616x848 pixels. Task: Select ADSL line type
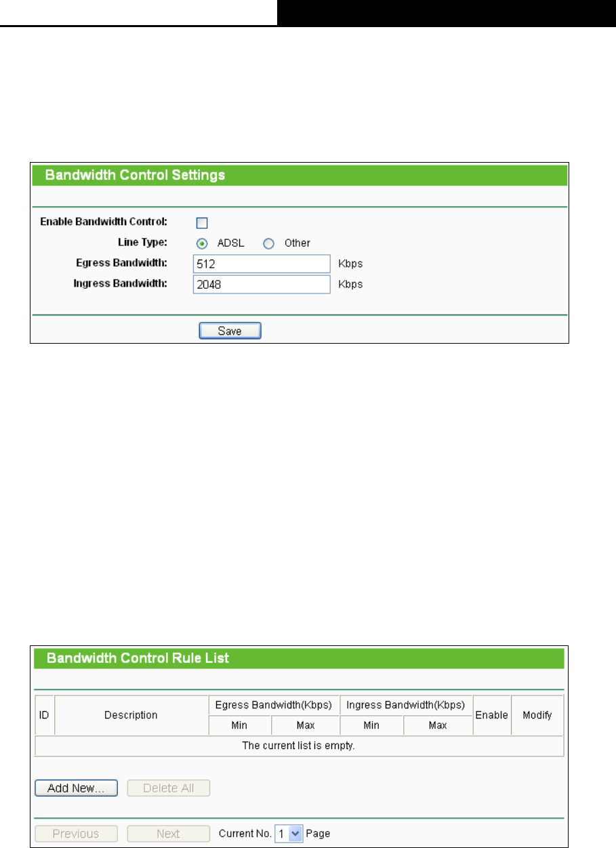202,243
